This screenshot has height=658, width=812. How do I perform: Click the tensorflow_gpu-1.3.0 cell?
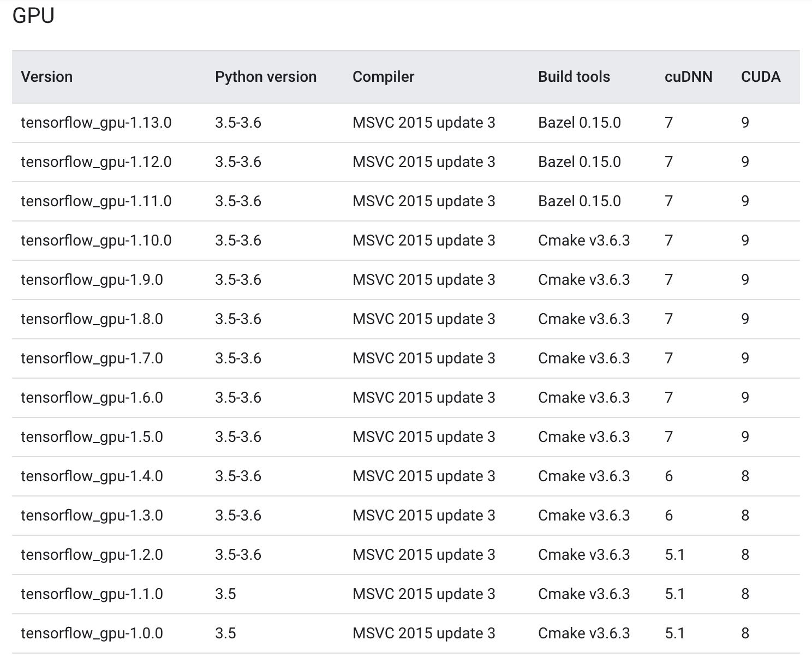92,515
